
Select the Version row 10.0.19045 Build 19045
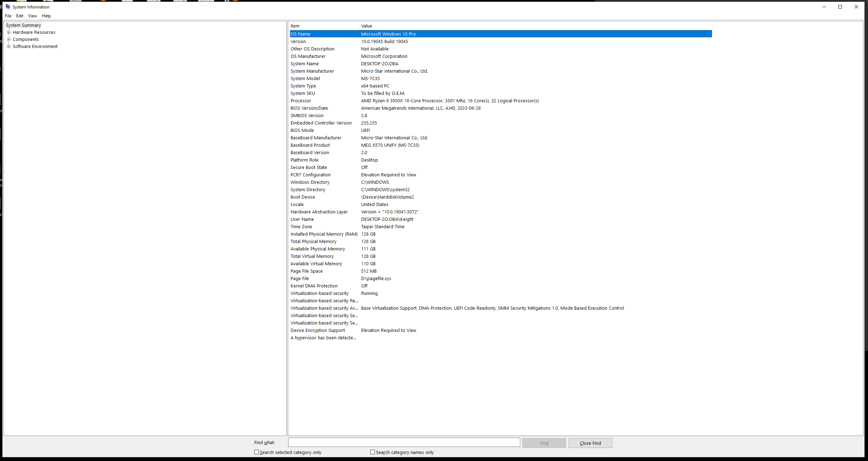tap(500, 42)
